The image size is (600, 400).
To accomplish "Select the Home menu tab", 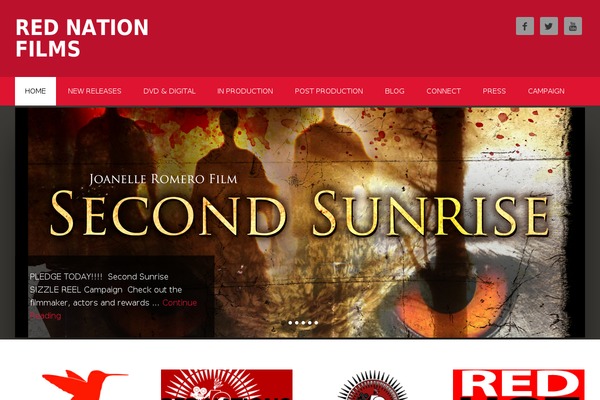I will [x=35, y=91].
